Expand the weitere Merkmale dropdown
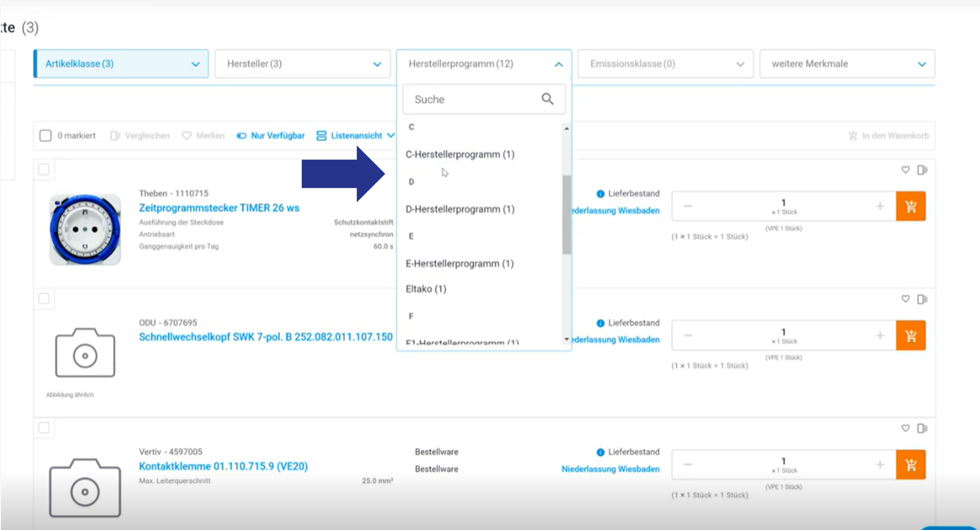 point(847,64)
